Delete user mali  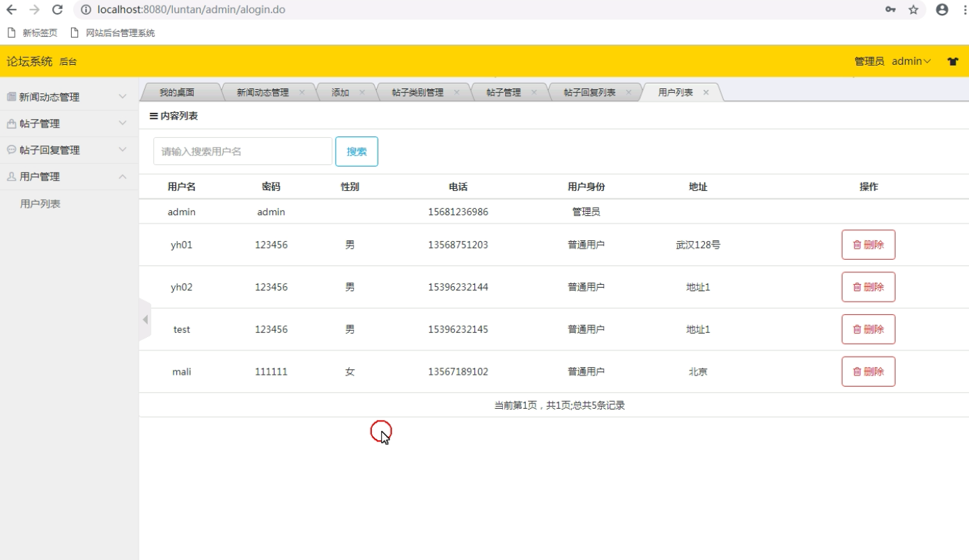869,371
